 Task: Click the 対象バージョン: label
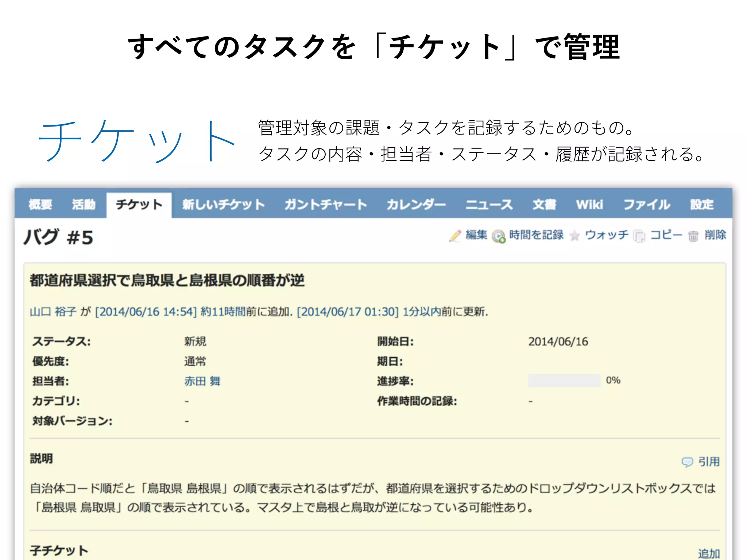(72, 421)
